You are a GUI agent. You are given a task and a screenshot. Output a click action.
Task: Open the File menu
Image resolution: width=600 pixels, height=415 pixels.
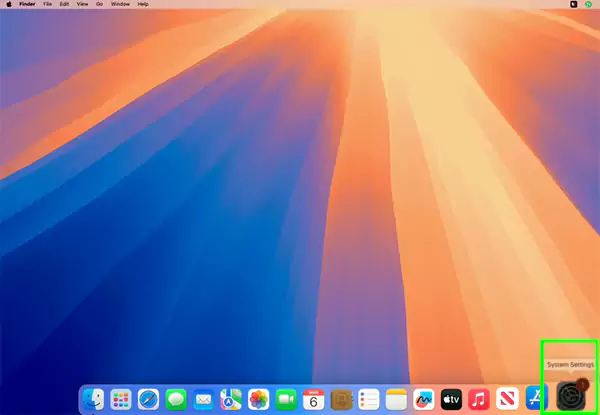coord(47,4)
